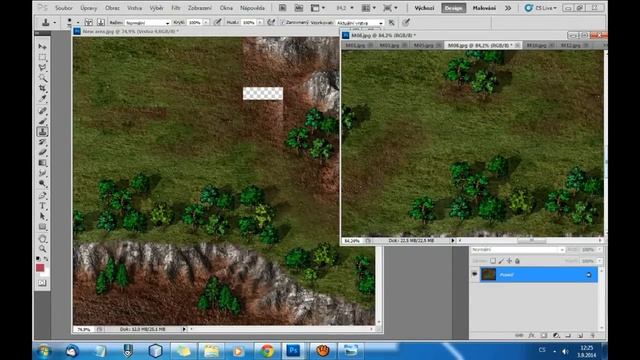The height and width of the screenshot is (360, 640).
Task: Open CS Live button
Action: tap(541, 8)
